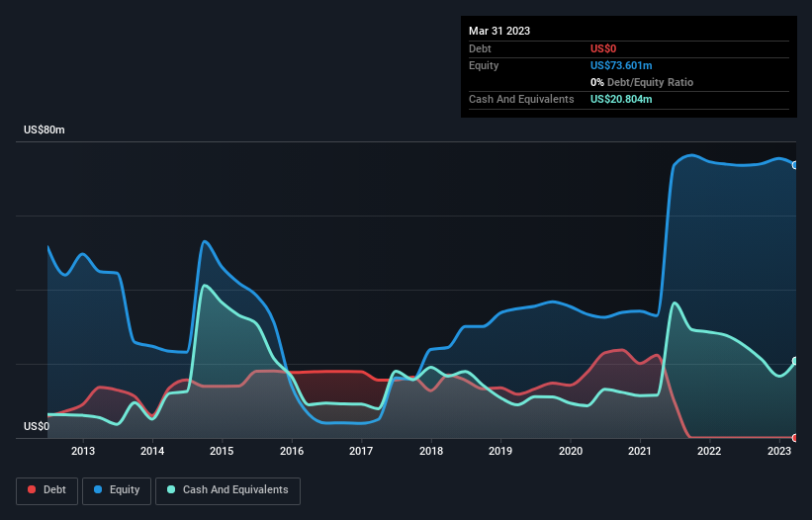Click the US$80m y-axis label
The width and height of the screenshot is (812, 520).
click(45, 130)
